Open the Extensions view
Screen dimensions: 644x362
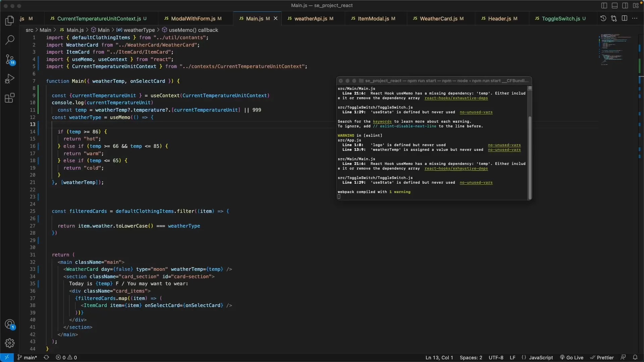(9, 98)
